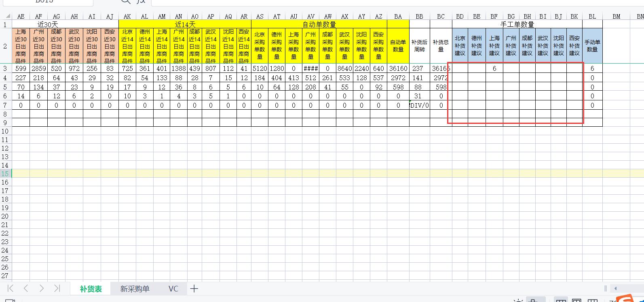Viewport: 644px width, 302px height.
Task: Switch to the 补货表 sheet tab
Action: click(x=91, y=289)
